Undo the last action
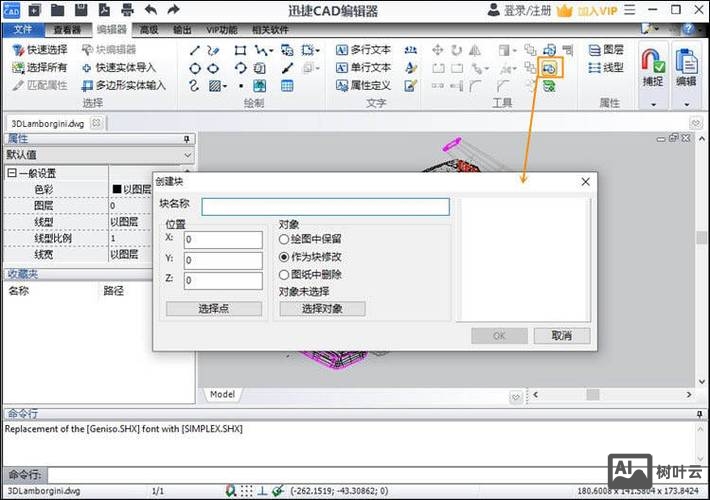The height and width of the screenshot is (500, 710). [x=151, y=10]
